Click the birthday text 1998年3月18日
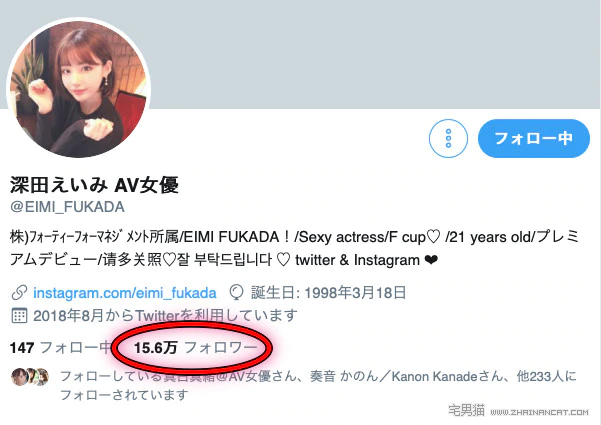The height and width of the screenshot is (425, 601). 355,293
